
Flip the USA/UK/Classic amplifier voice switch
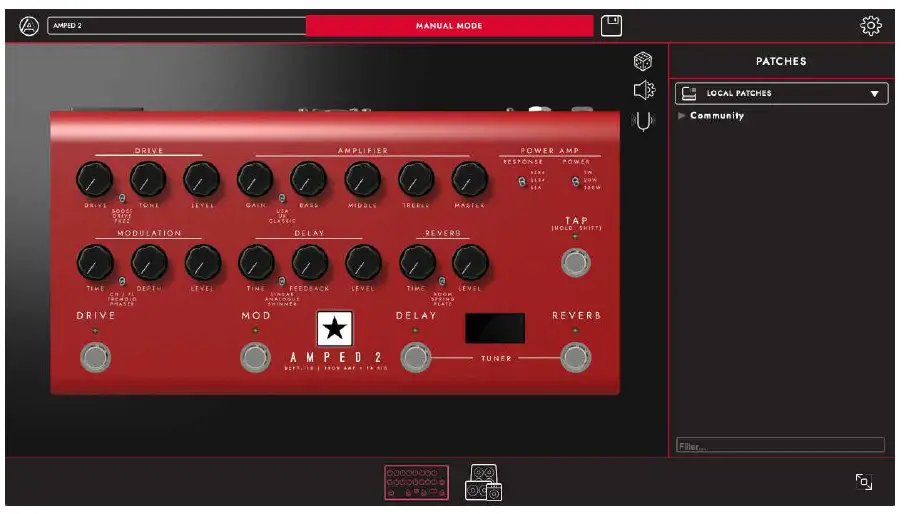click(x=282, y=198)
